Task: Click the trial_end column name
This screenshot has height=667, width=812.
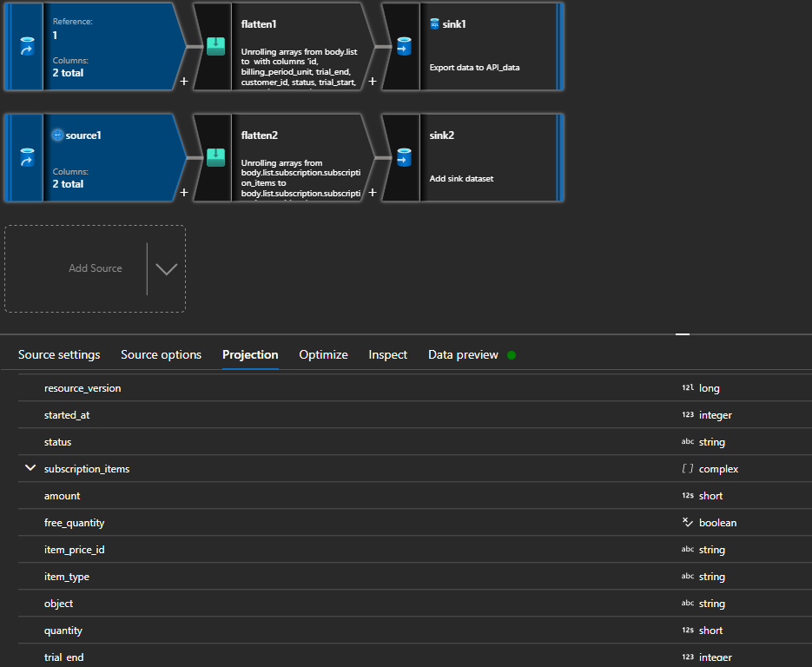Action: point(63,657)
